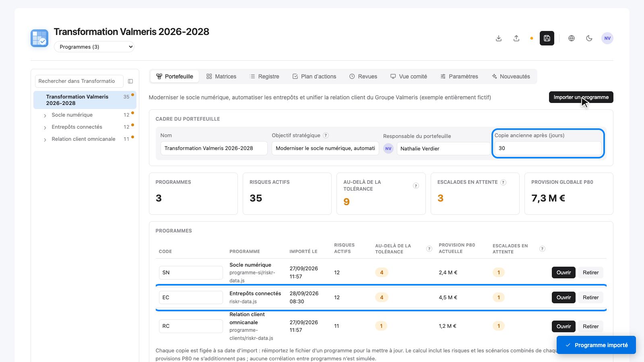
Task: Click the SN code input field
Action: [191, 272]
